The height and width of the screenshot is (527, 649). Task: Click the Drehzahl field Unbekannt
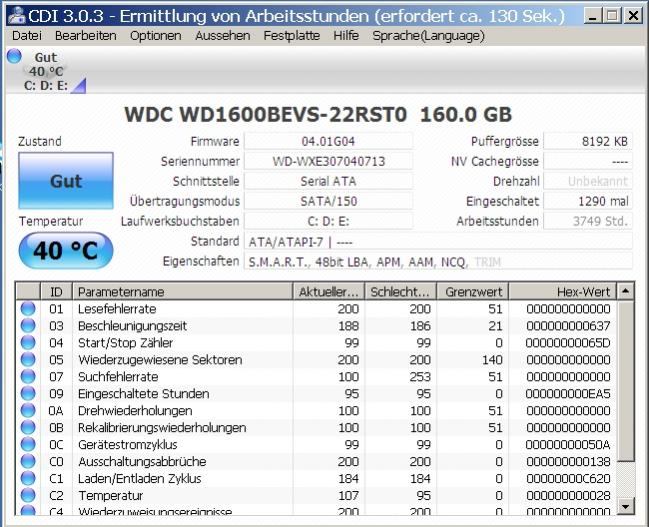tap(588, 181)
